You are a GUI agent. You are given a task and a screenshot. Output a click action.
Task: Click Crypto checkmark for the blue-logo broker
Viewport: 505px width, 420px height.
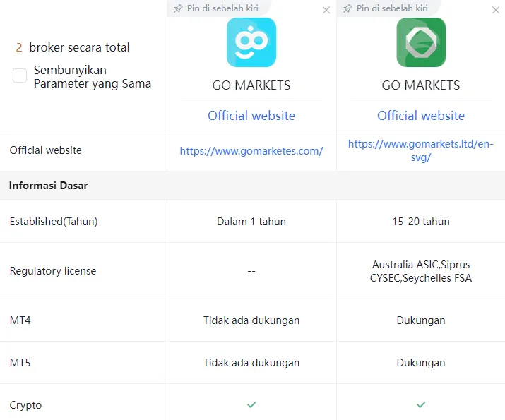click(251, 404)
